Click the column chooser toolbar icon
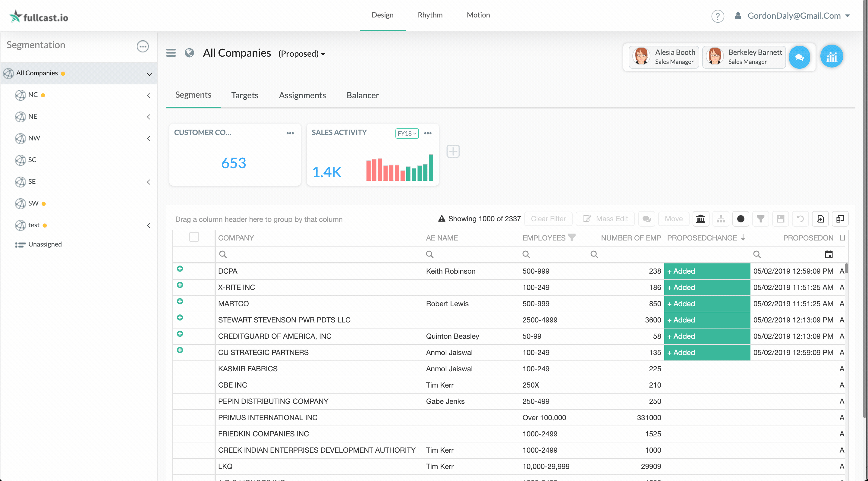This screenshot has height=481, width=868. (x=840, y=218)
